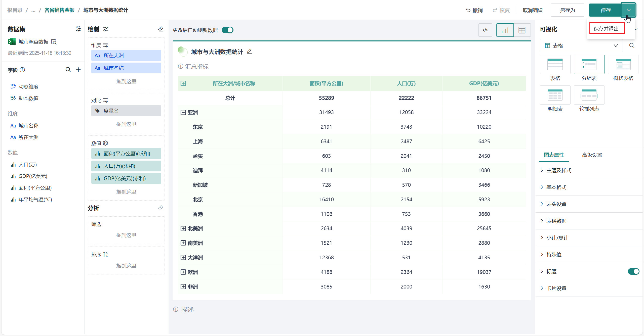Select 保存并退出 menu option
This screenshot has height=336, width=644.
[606, 28]
